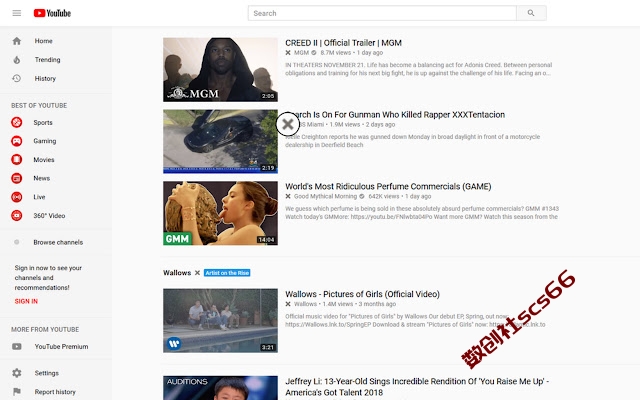Viewport: 640px width, 400px height.
Task: Click the X before Wallows channel name
Action: [x=288, y=304]
